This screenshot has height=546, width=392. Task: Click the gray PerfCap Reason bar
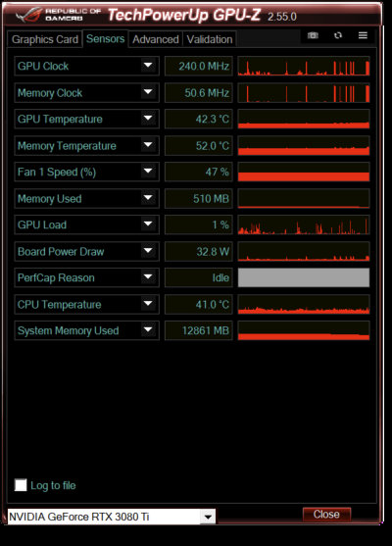click(x=304, y=277)
